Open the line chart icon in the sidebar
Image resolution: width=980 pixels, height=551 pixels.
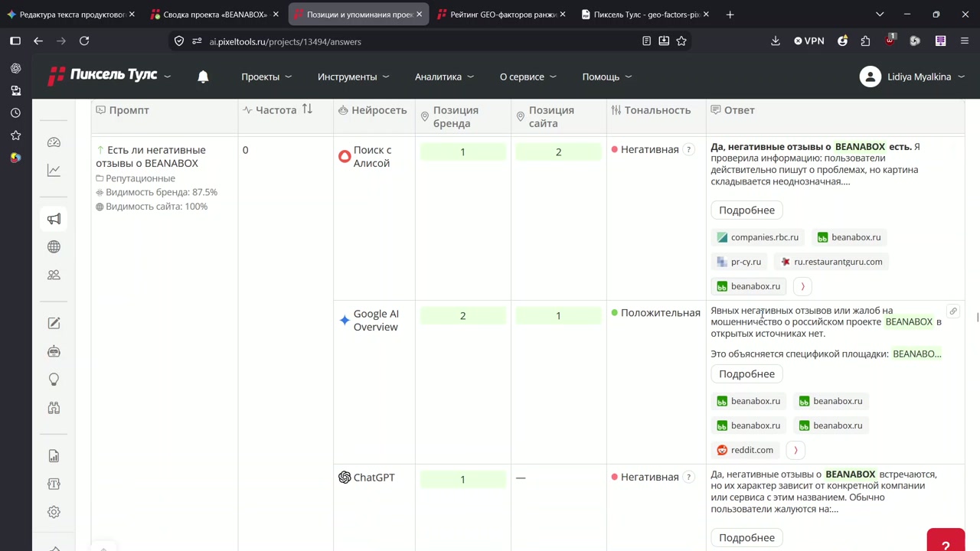[54, 170]
